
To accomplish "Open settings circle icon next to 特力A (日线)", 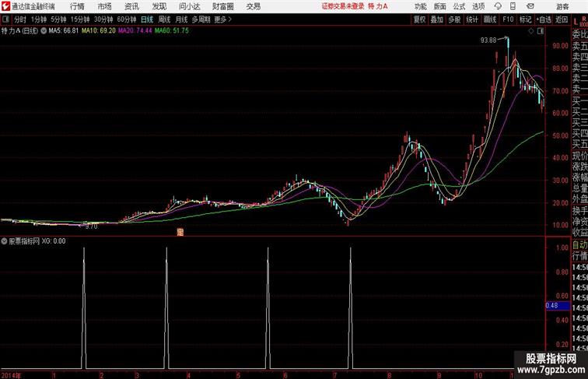I will [44, 31].
